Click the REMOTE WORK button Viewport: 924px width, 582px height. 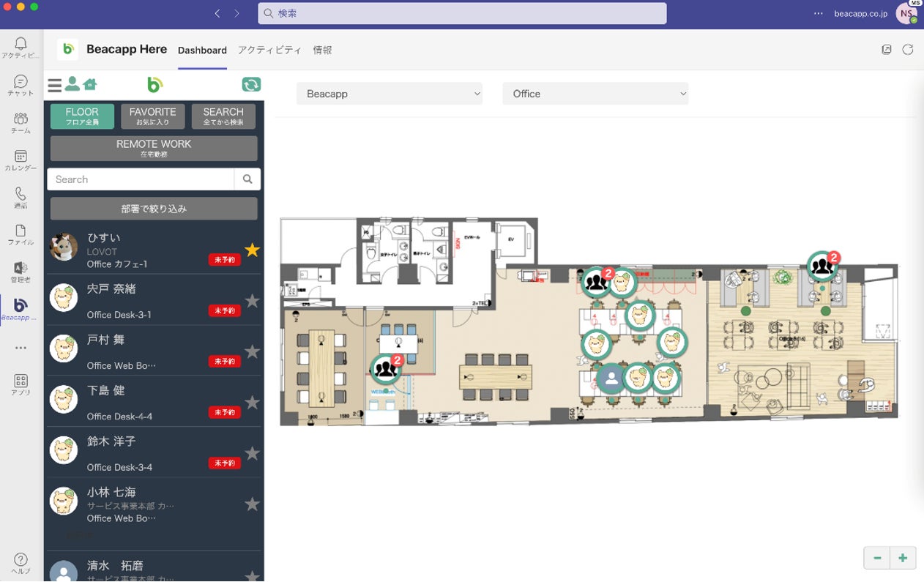click(154, 148)
